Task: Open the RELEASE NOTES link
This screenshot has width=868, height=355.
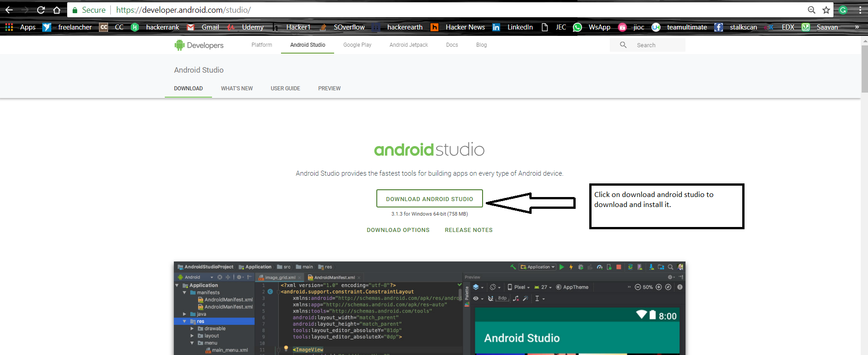Action: pos(469,230)
